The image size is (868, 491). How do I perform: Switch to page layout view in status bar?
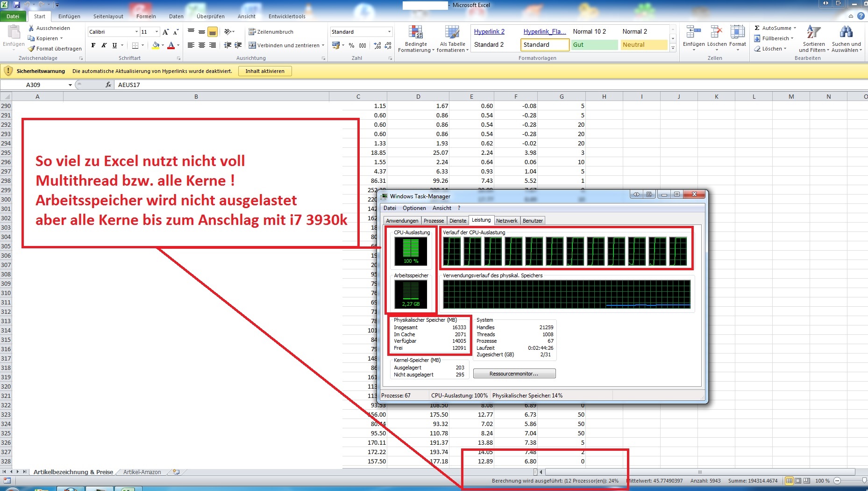pos(798,481)
